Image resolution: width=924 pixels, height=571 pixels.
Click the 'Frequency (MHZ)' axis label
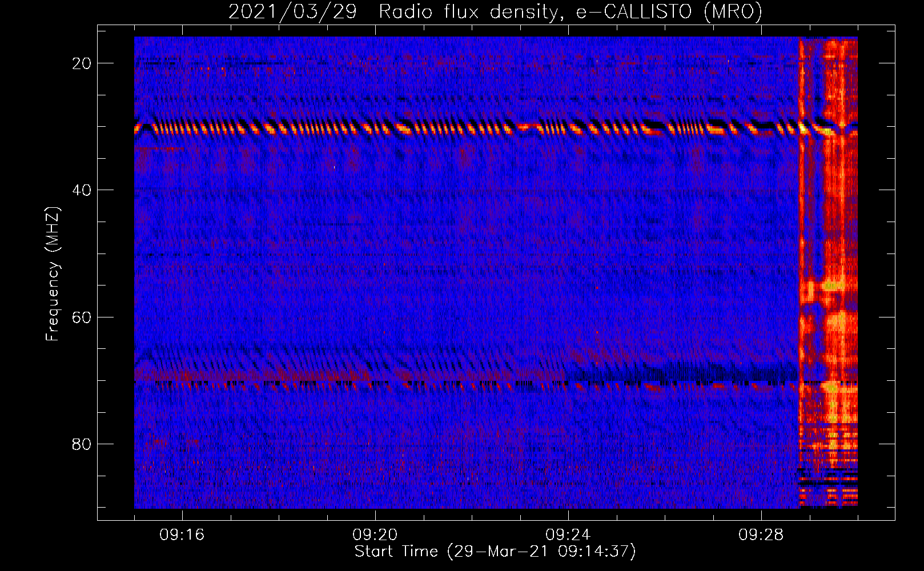point(53,274)
